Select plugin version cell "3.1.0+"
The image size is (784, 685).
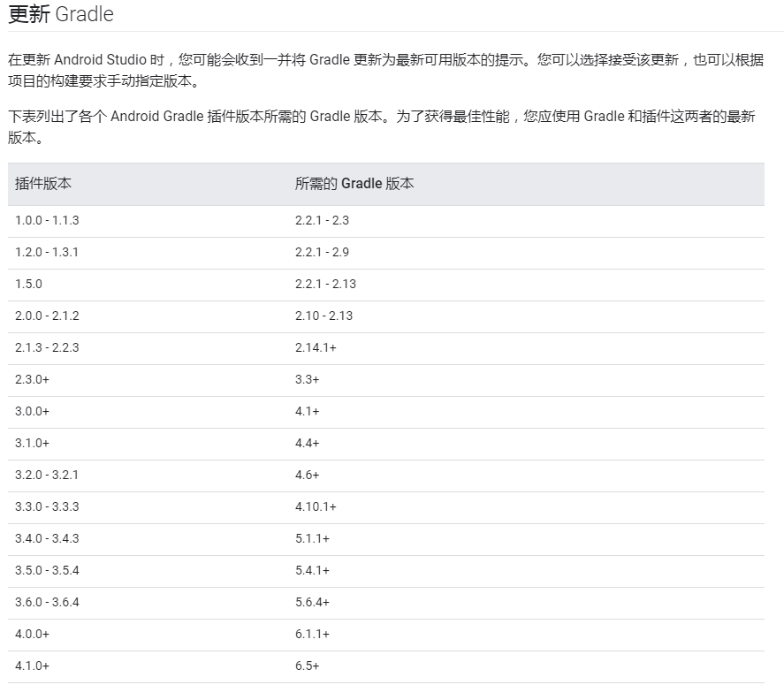tap(32, 444)
